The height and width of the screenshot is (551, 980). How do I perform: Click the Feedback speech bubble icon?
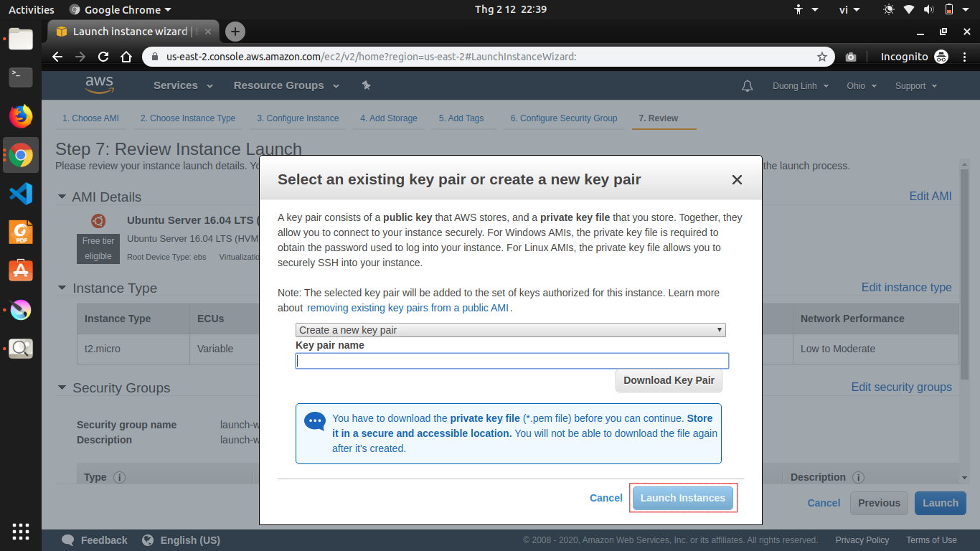68,540
